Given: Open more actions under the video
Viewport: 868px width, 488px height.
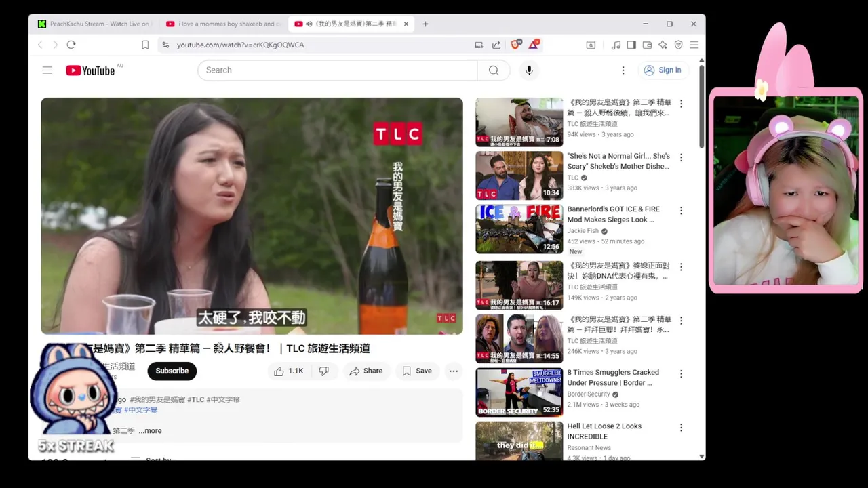Looking at the screenshot, I should (x=454, y=371).
